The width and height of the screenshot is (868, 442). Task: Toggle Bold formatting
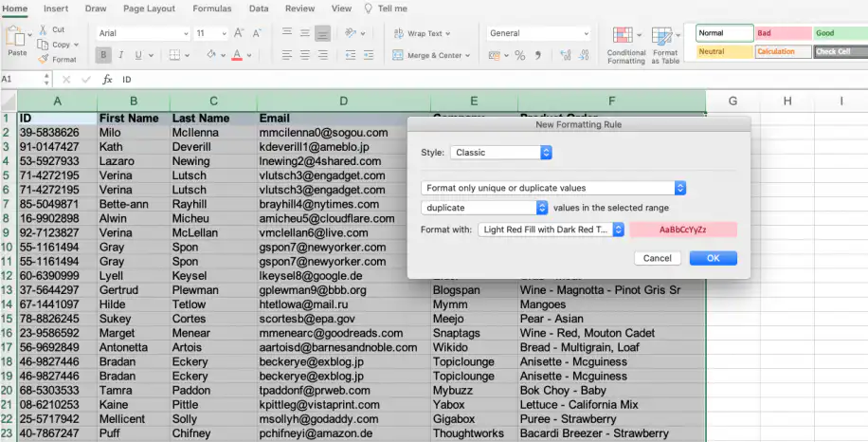pos(103,55)
